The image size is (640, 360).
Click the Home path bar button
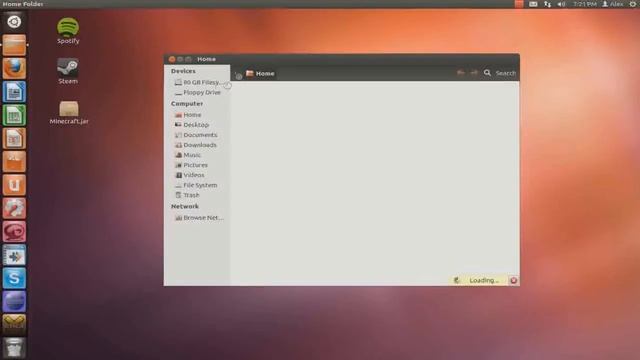click(x=260, y=73)
